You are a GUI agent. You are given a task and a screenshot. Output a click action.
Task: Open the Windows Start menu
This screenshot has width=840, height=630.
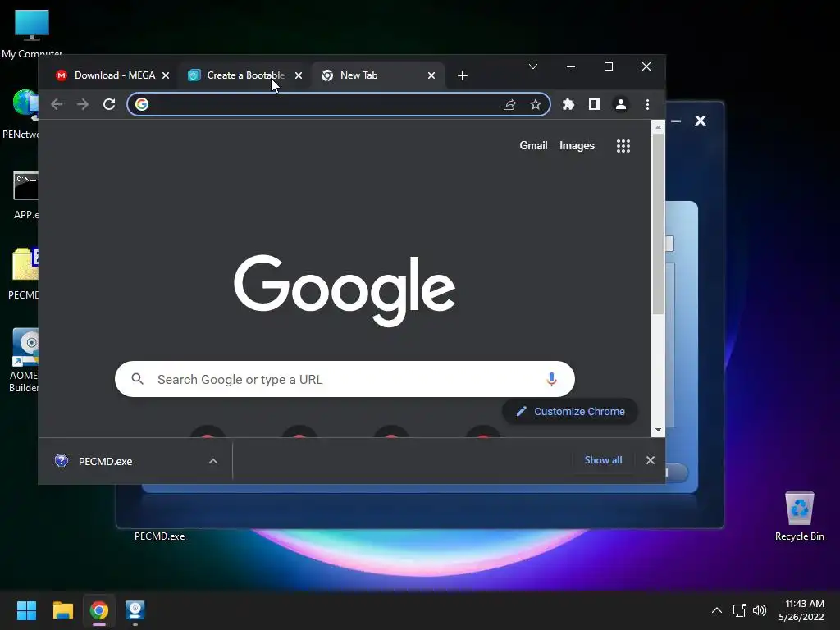click(x=26, y=610)
